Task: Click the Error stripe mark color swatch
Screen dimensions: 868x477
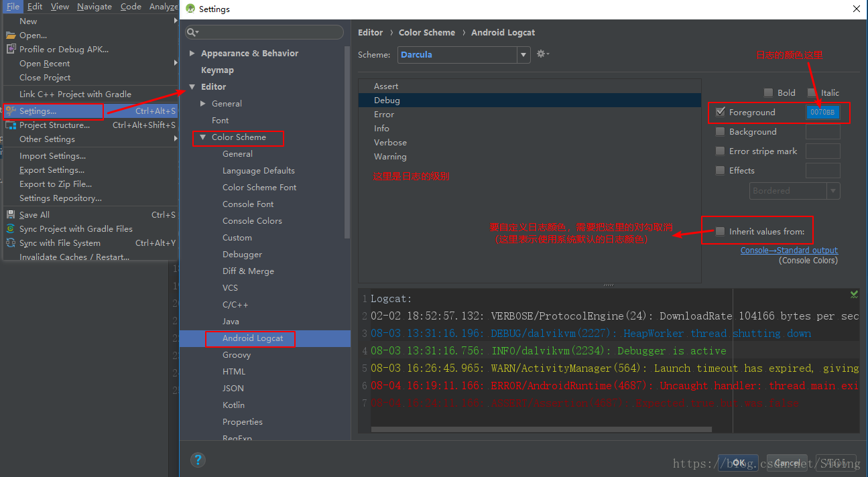Action: point(822,151)
